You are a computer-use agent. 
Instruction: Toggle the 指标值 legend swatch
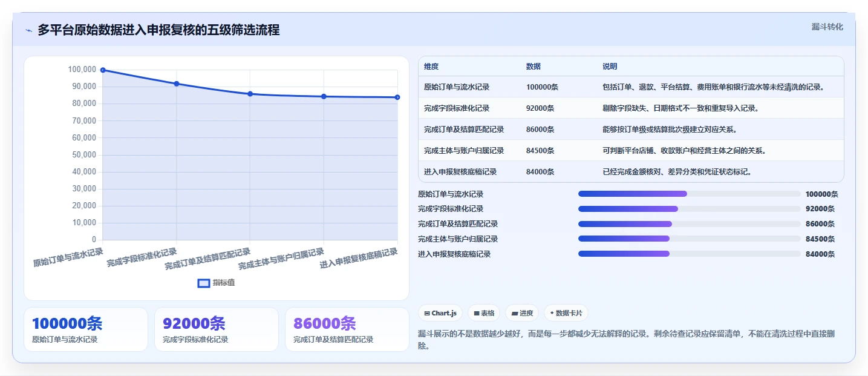tap(204, 283)
